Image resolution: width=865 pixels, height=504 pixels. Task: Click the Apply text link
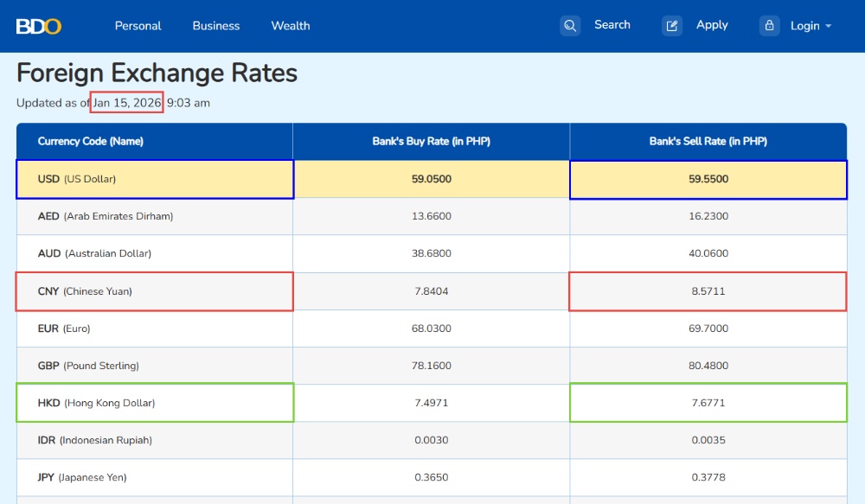point(712,25)
